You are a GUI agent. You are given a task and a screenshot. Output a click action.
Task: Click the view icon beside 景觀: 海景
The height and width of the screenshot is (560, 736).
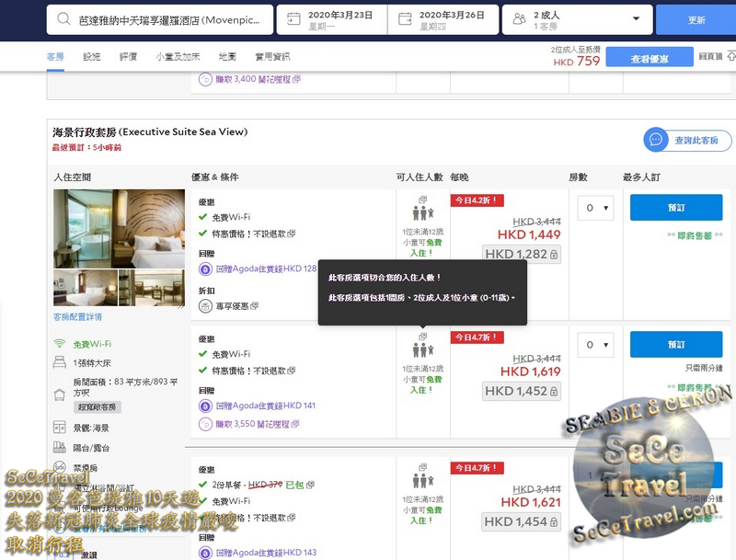coord(60,428)
